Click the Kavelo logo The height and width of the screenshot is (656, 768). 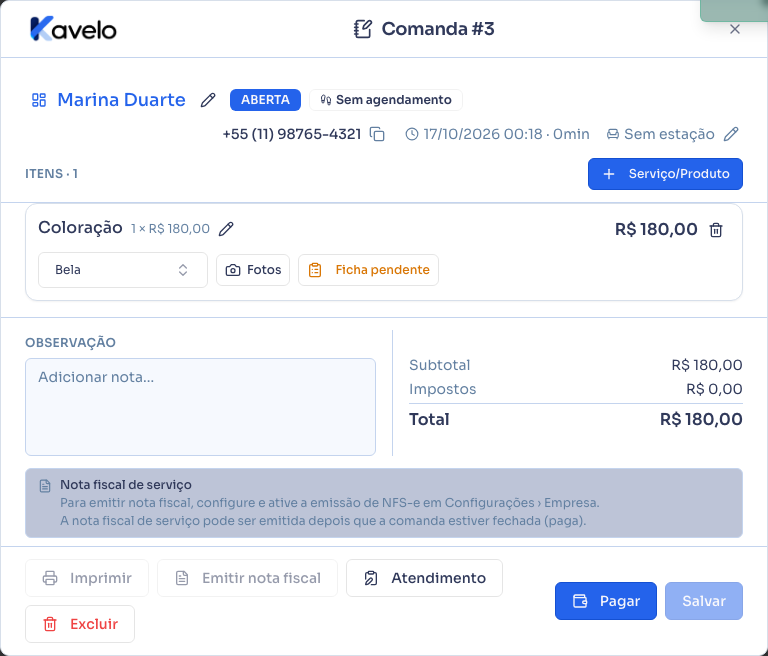click(x=73, y=29)
